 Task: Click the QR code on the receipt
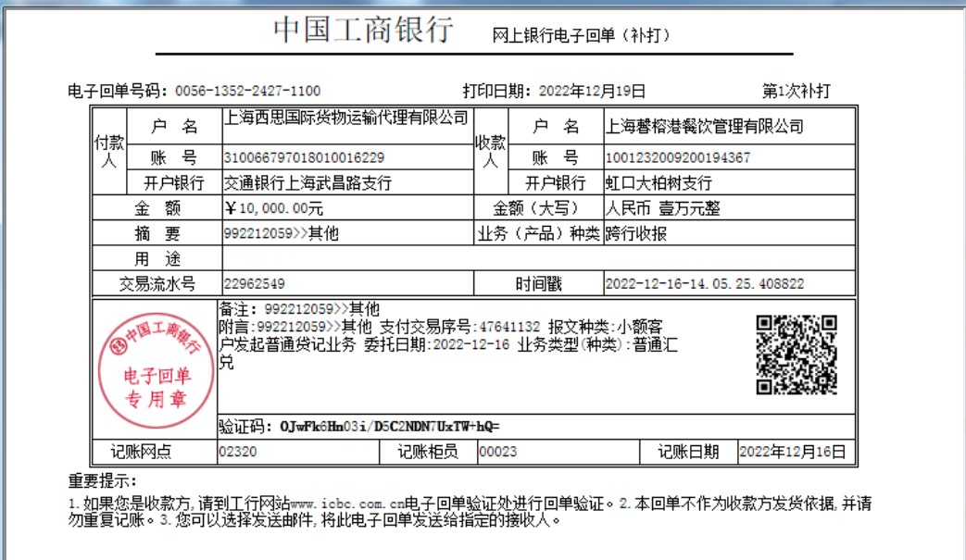(x=797, y=355)
